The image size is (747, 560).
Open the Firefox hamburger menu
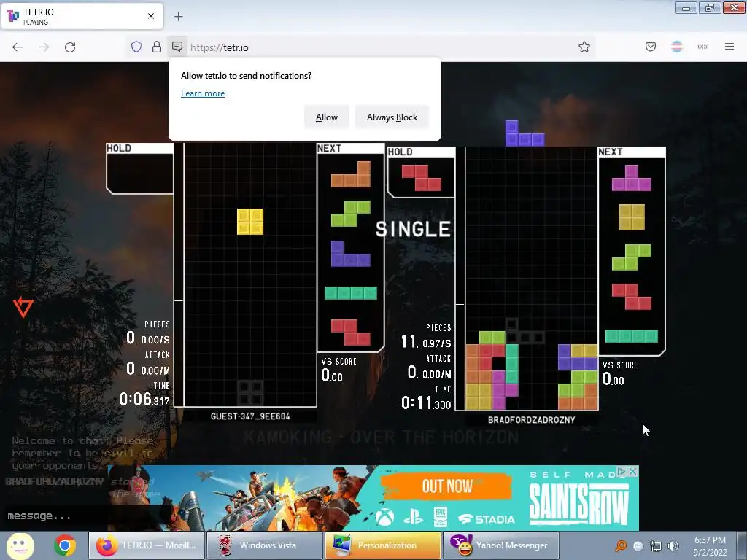729,47
